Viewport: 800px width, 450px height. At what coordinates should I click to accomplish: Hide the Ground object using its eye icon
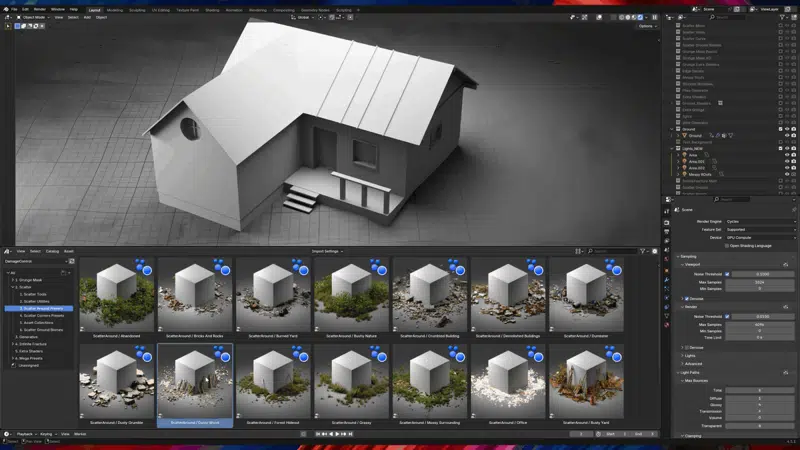[x=787, y=136]
